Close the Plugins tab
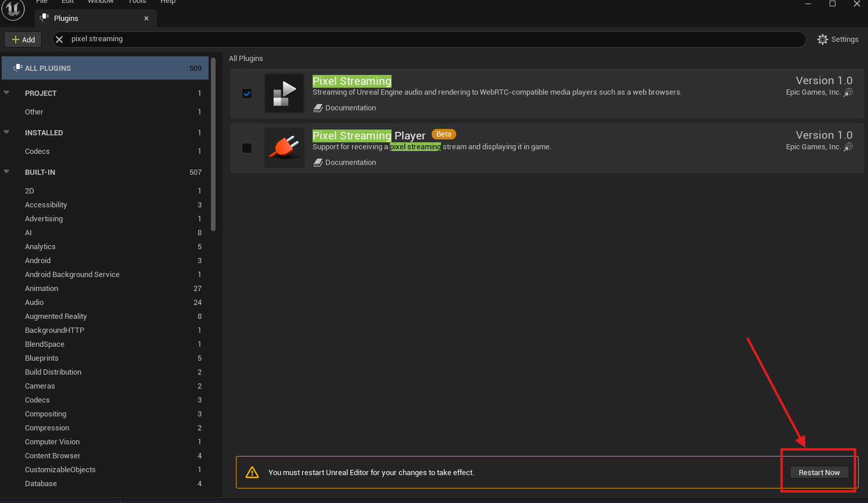 (x=146, y=19)
